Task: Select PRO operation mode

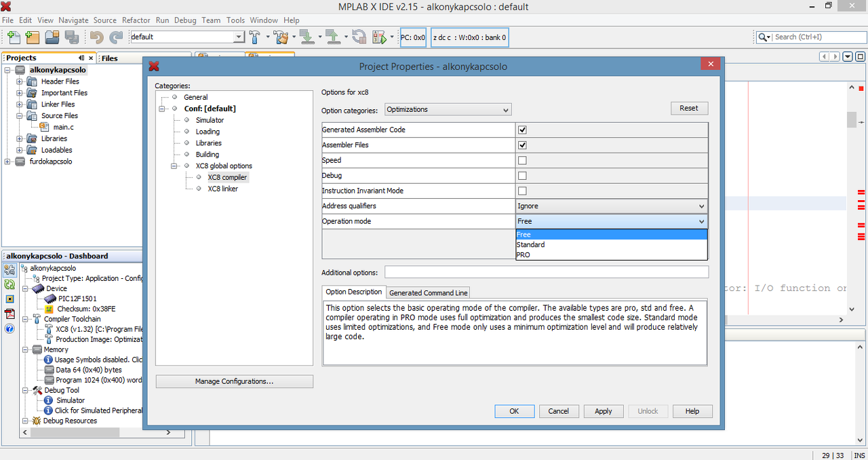Action: point(612,255)
